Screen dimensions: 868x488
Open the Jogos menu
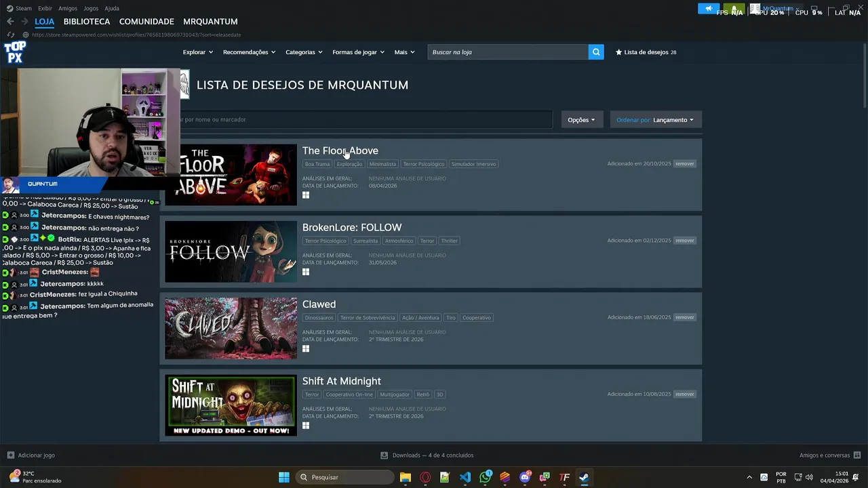point(91,8)
